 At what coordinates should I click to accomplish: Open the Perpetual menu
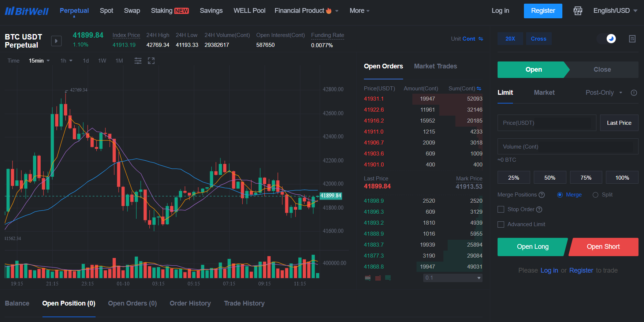point(74,11)
